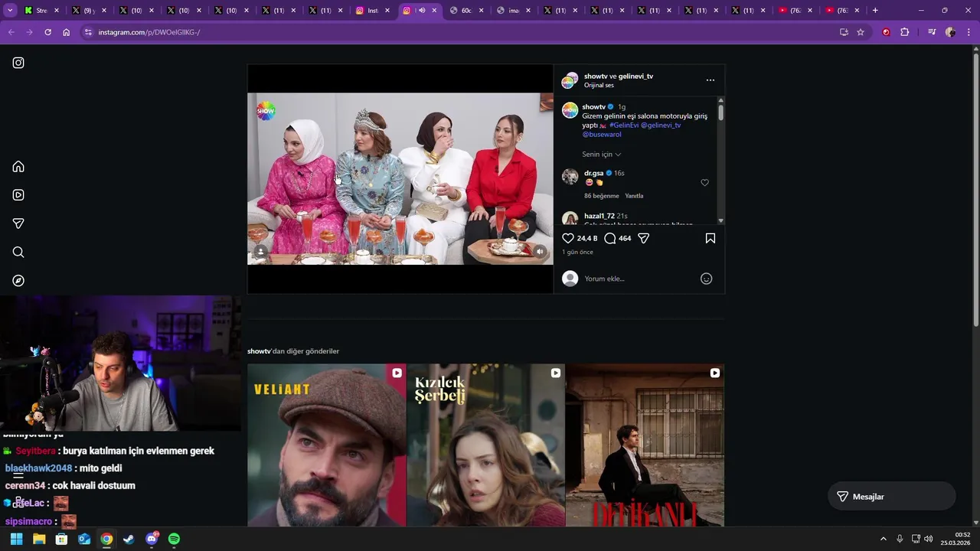980x551 pixels.
Task: Open Discord from taskbar
Action: point(152,540)
